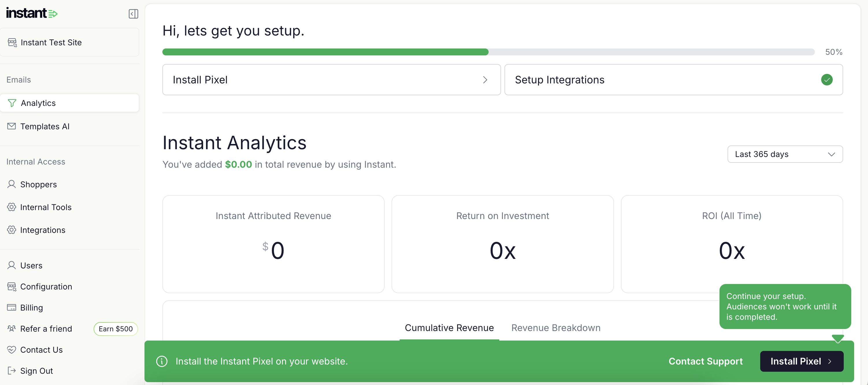Open Integrations in the sidebar
This screenshot has width=868, height=385.
[69, 230]
